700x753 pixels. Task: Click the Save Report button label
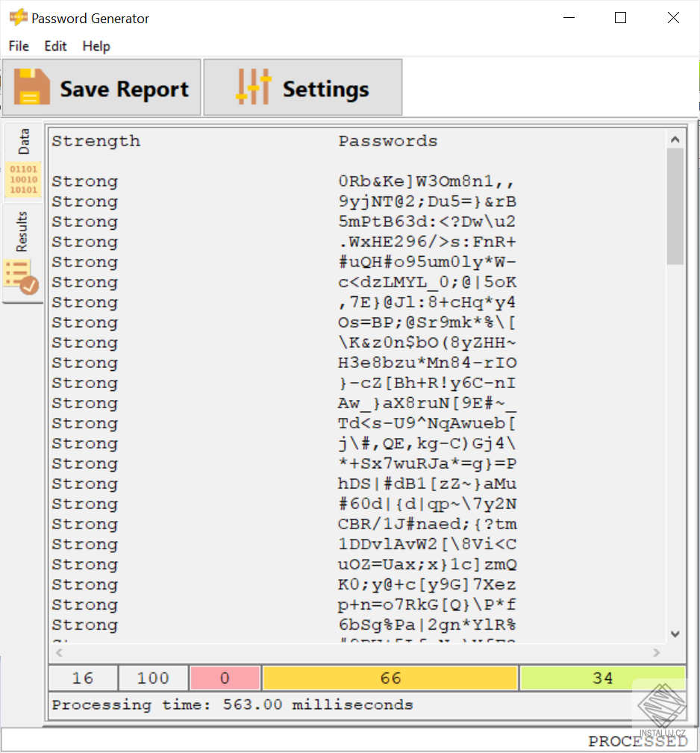click(125, 90)
